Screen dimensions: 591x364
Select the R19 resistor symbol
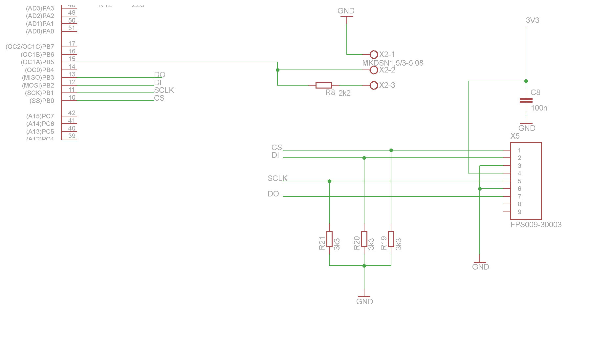click(x=391, y=239)
